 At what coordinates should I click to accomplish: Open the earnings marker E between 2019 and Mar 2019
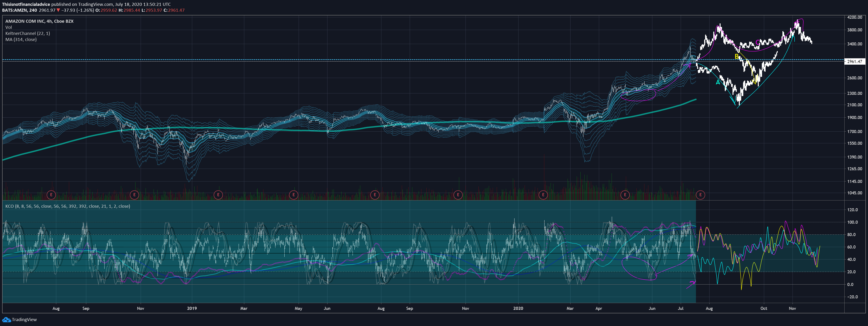point(218,195)
